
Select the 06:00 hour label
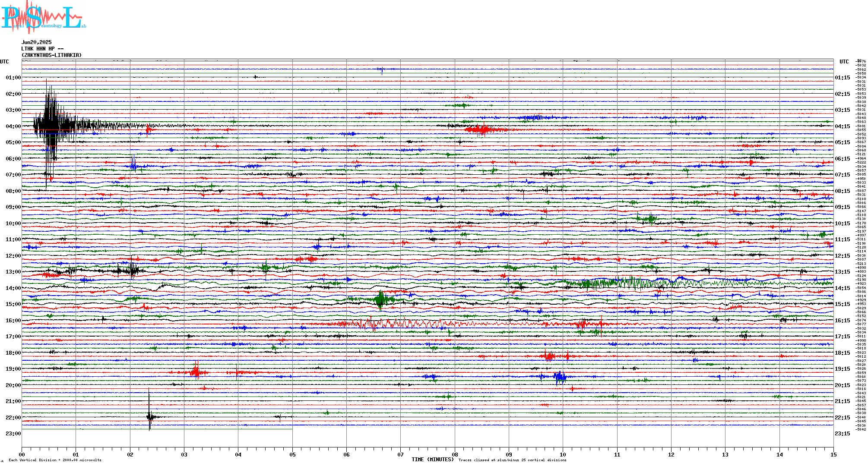(13, 159)
